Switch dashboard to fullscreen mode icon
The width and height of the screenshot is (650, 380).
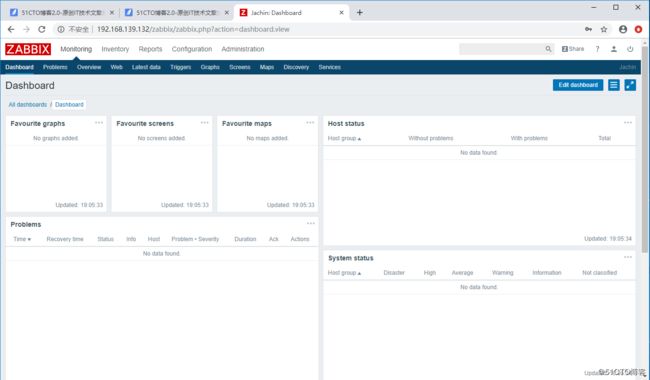(630, 85)
